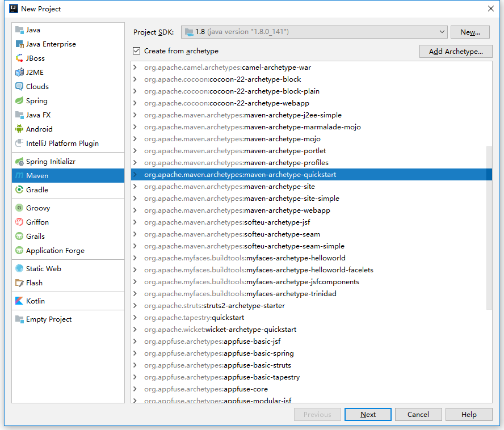
Task: Choose the Gradle project type
Action: [35, 189]
